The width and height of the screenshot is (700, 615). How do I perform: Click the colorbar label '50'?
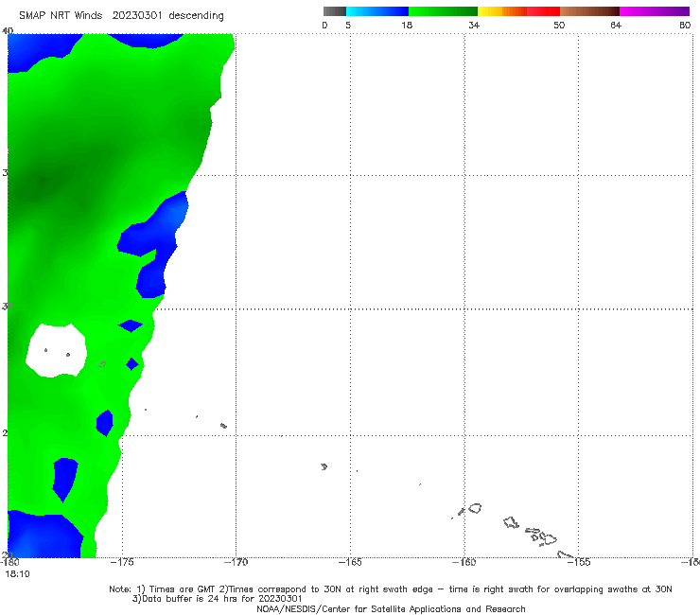(559, 25)
